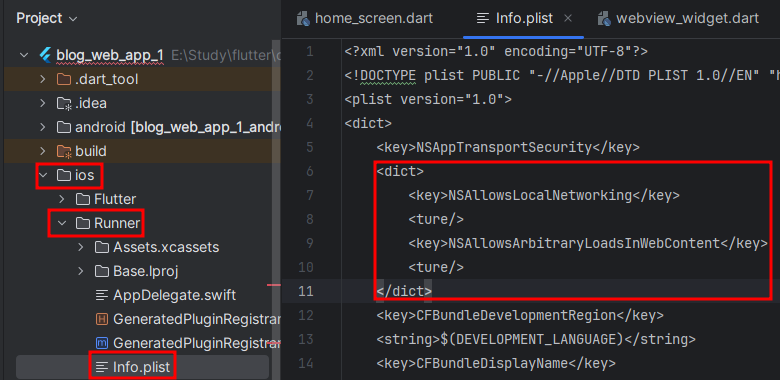The height and width of the screenshot is (380, 780).
Task: Place cursor on CFBundleDisplayName key
Action: point(492,363)
